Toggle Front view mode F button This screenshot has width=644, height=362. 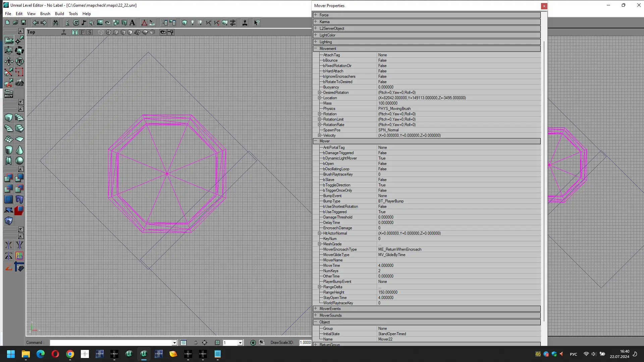[x=82, y=32]
